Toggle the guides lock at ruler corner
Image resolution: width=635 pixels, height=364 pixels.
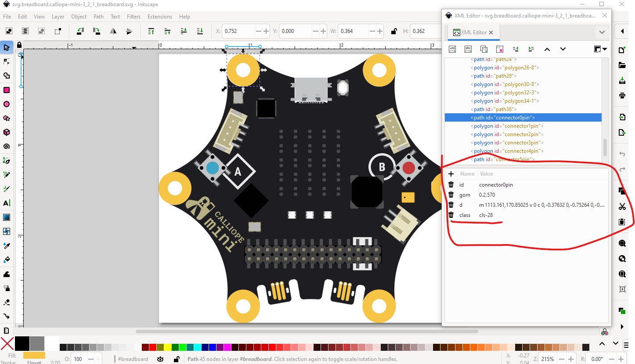point(19,45)
